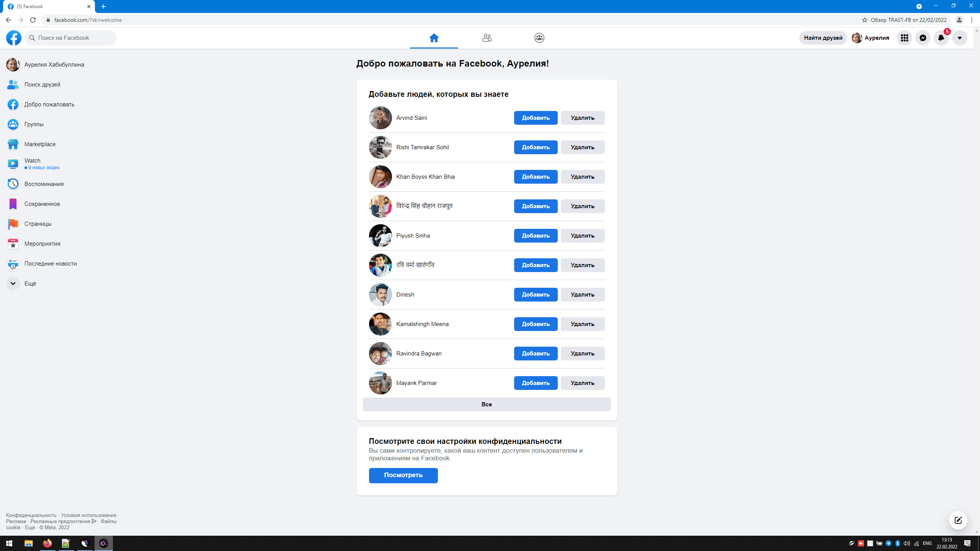This screenshot has width=980, height=551.
Task: Open Piyush Sinha profile picture
Action: pyautogui.click(x=380, y=236)
